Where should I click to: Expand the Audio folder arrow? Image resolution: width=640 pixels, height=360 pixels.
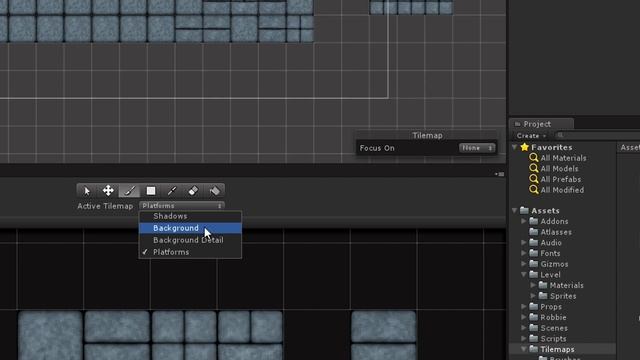[x=524, y=242]
